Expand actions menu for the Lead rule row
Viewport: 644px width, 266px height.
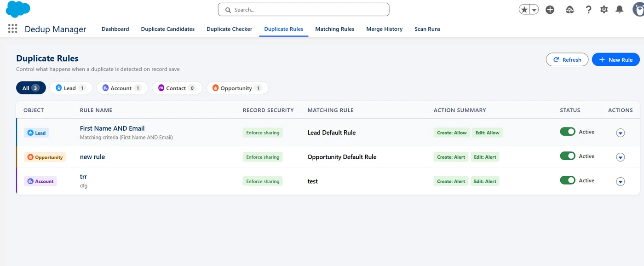click(621, 133)
